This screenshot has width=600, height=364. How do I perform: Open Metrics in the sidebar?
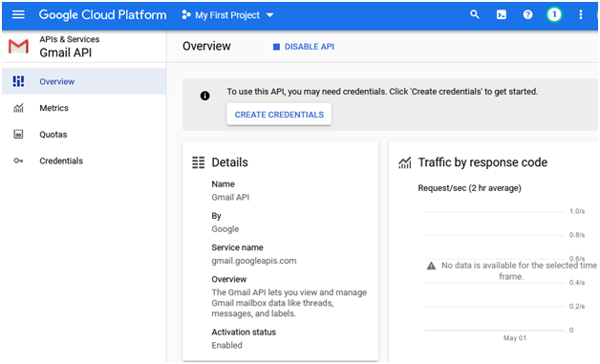(84, 108)
